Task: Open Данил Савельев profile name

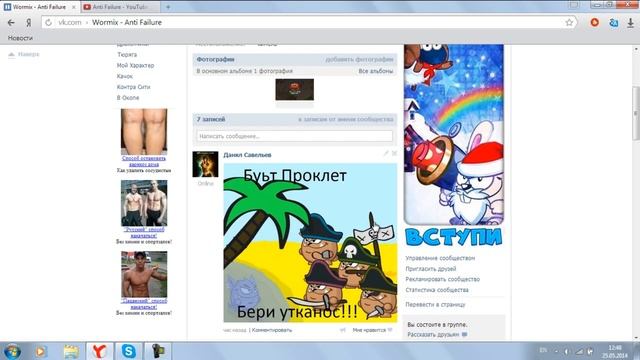Action: [x=247, y=155]
